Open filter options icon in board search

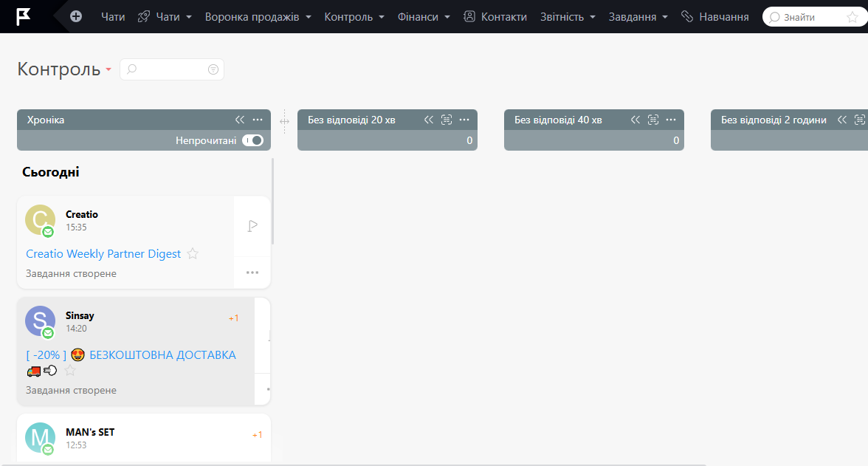click(213, 69)
